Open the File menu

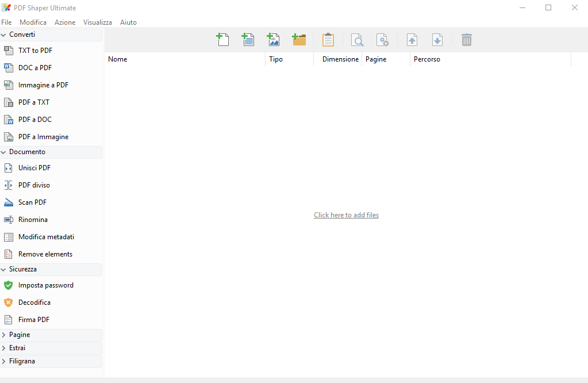coord(6,22)
